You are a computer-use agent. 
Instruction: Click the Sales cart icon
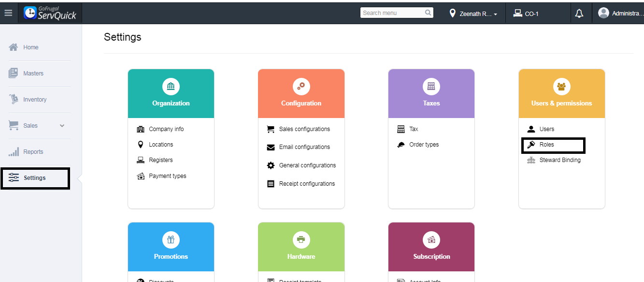click(x=14, y=125)
